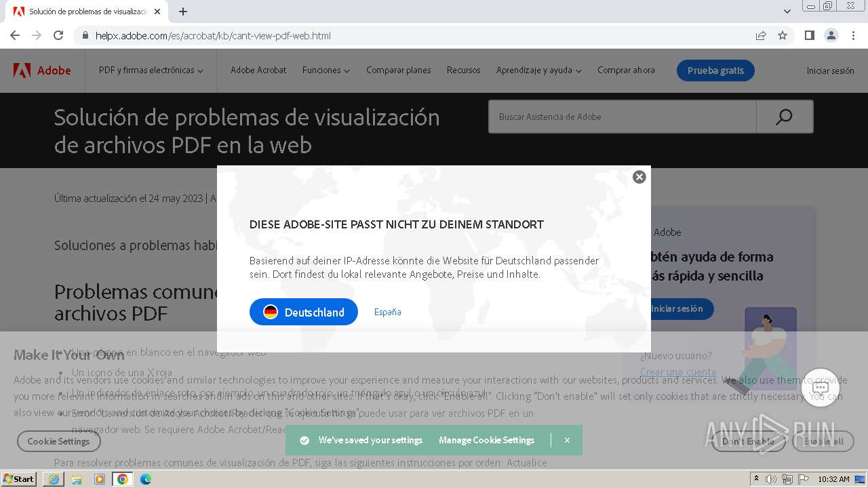868x488 pixels.
Task: Close the Adobe browser tab
Action: click(157, 12)
